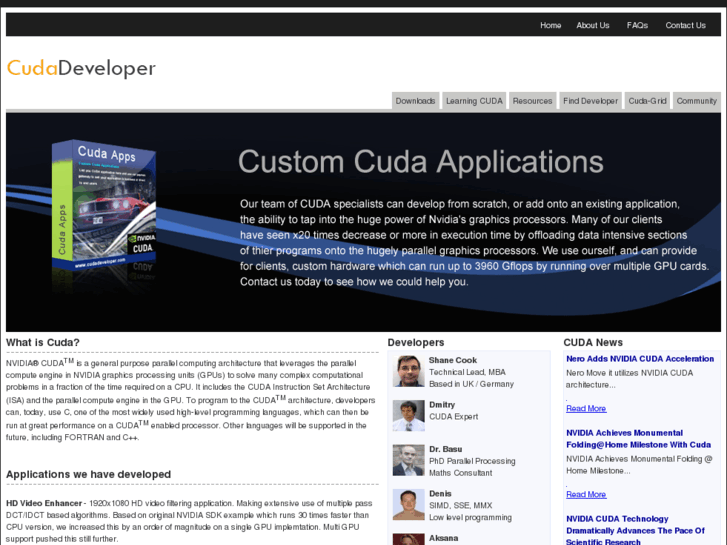Open the Home page link
Screen dimensions: 727x545
click(x=550, y=26)
